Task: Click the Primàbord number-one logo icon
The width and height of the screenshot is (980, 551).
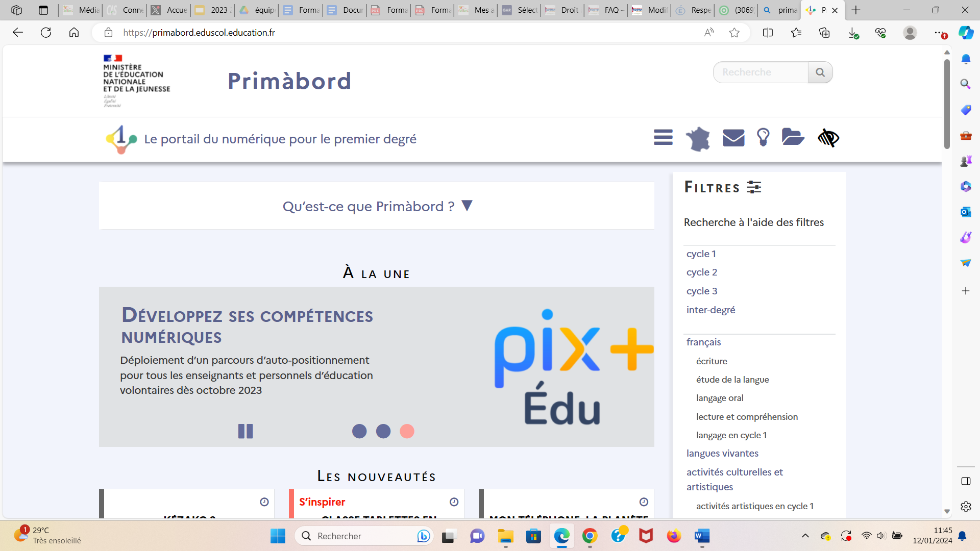Action: [121, 139]
